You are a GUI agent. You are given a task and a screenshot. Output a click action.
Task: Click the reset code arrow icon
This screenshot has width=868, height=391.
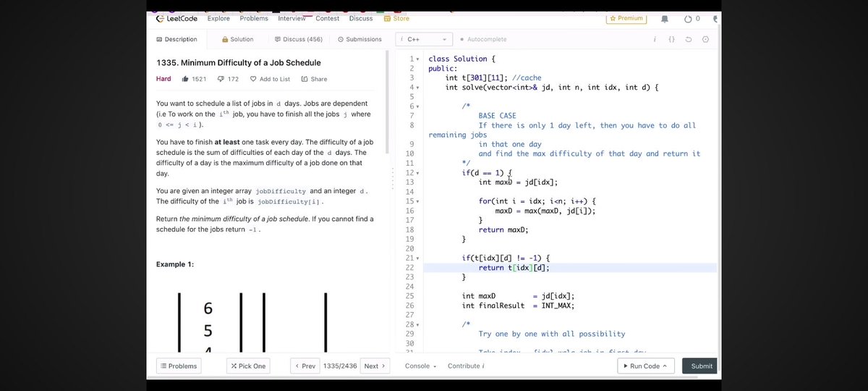click(689, 39)
